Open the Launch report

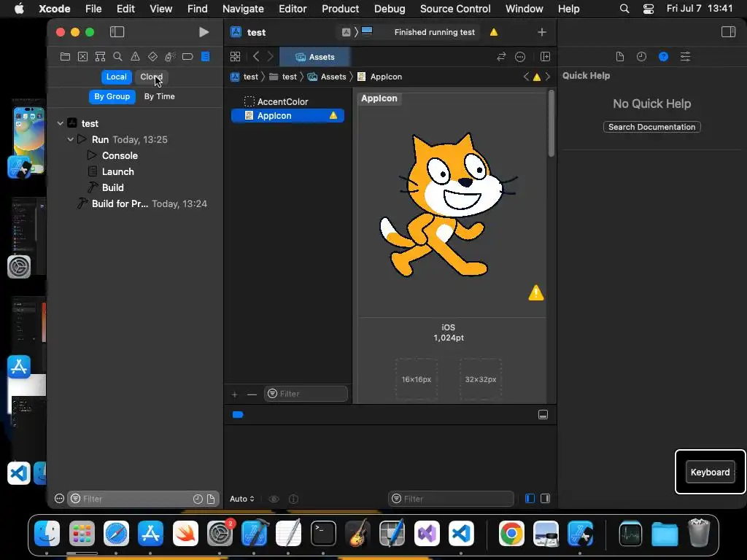tap(117, 171)
